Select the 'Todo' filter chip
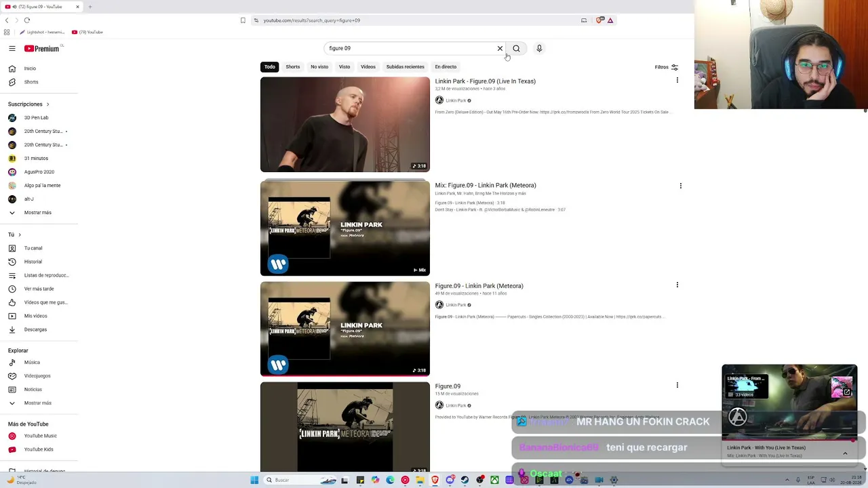 [270, 66]
